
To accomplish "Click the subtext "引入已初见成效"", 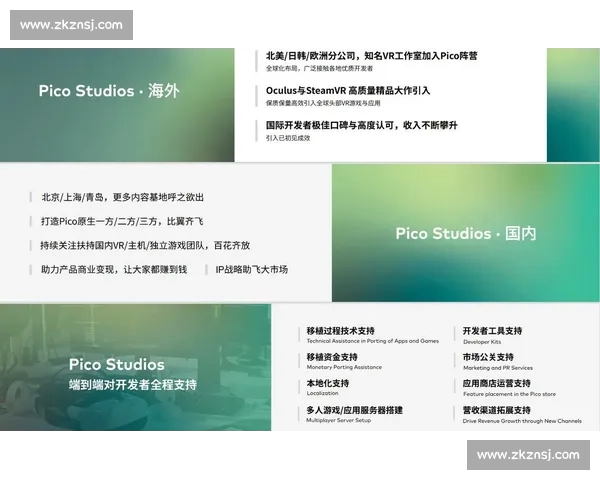I will coord(288,138).
